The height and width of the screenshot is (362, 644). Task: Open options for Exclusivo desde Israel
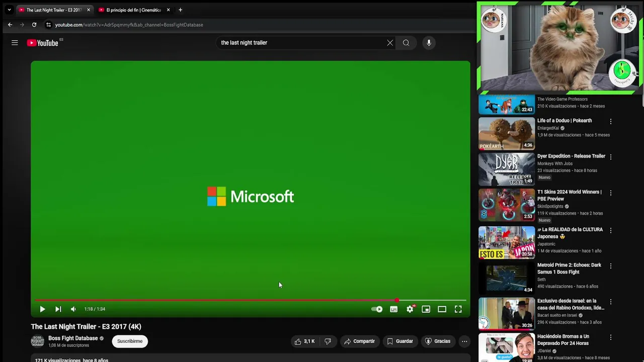pos(611,302)
